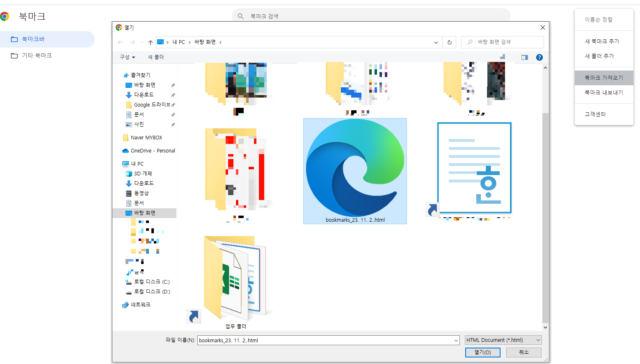Expand the file name history dropdown
The height and width of the screenshot is (364, 640).
456,340
